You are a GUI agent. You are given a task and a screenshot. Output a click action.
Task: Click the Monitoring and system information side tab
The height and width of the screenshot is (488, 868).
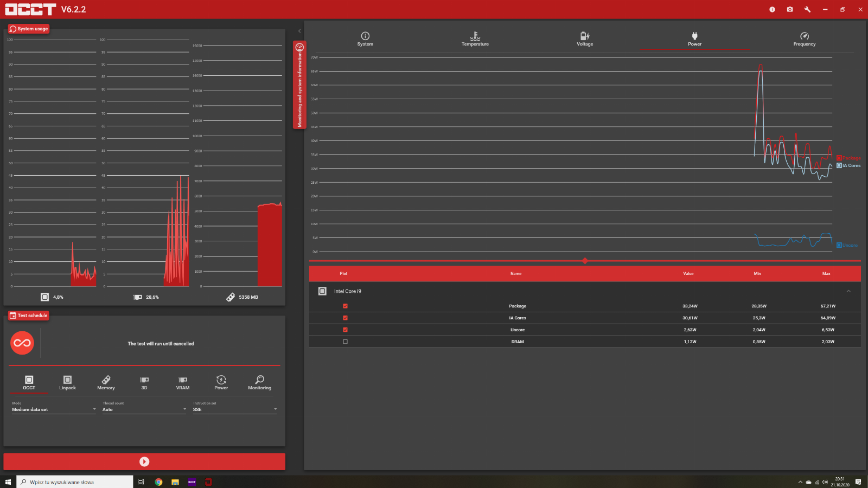pyautogui.click(x=299, y=85)
